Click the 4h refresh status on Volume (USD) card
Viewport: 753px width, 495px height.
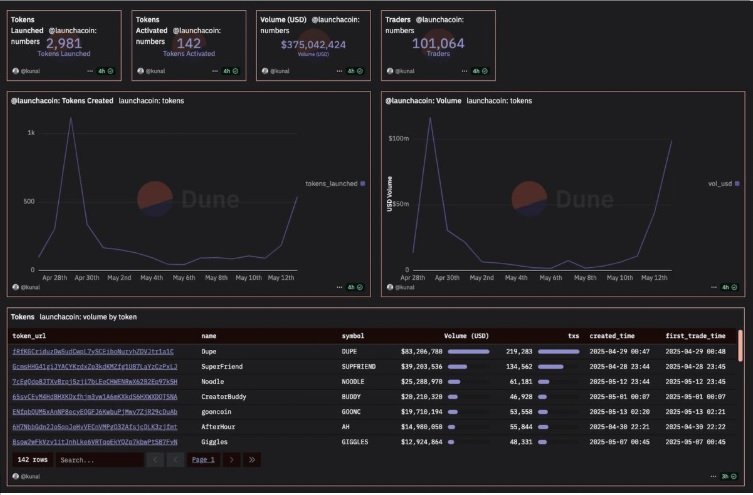(x=355, y=71)
